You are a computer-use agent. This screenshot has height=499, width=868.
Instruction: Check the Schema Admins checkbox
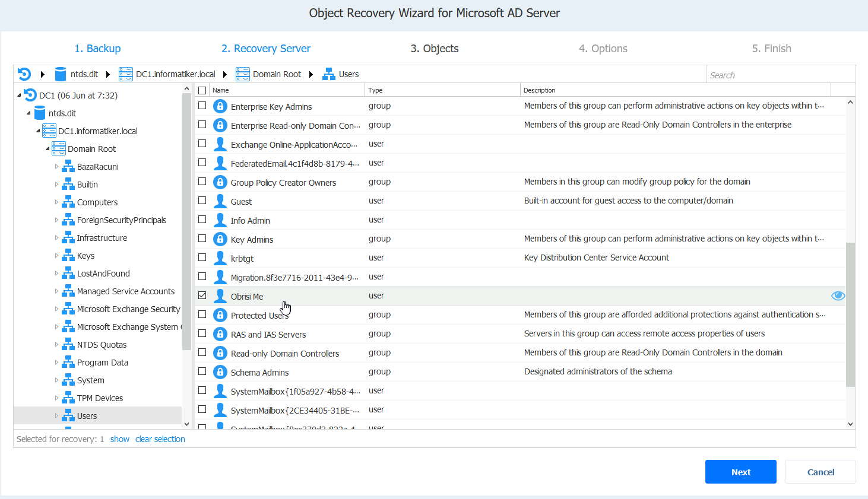202,371
